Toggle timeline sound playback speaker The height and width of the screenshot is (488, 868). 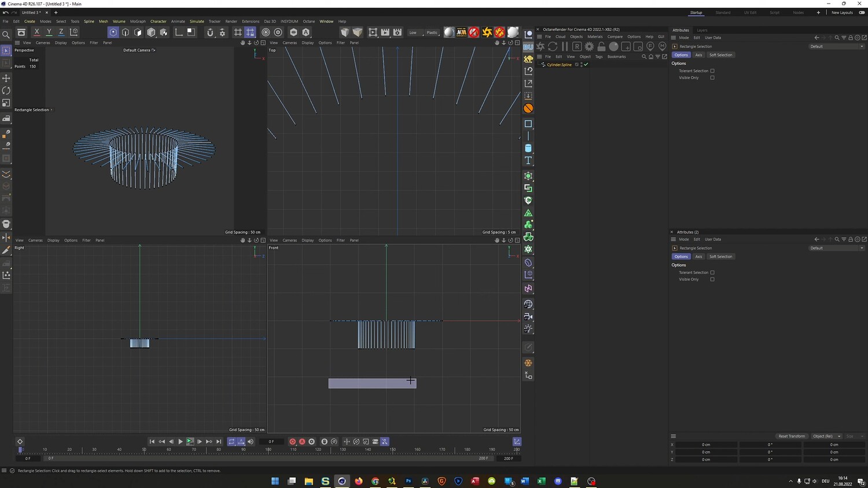tap(251, 442)
